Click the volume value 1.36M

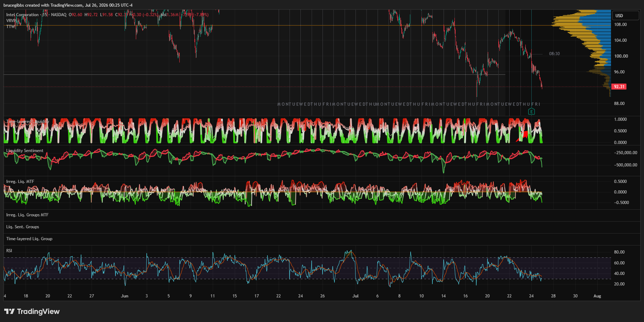pyautogui.click(x=173, y=15)
